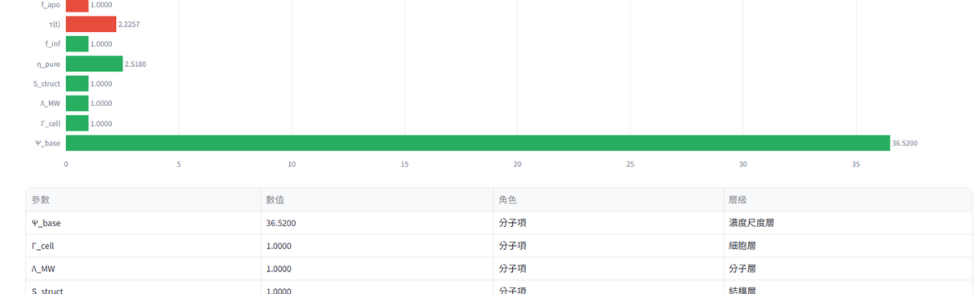Click the 1.0000 label beside Γ_cell bar
The width and height of the screenshot is (980, 294).
coord(101,123)
